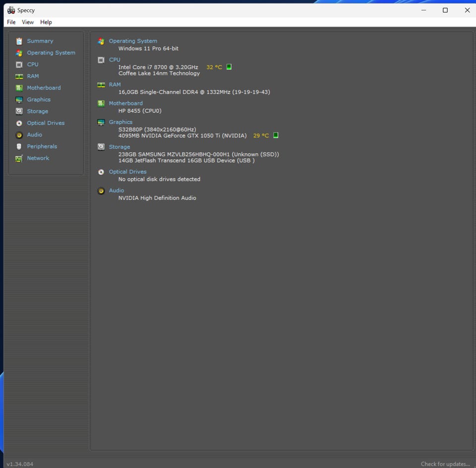Open the Optical Drives heading link in summary

(128, 172)
